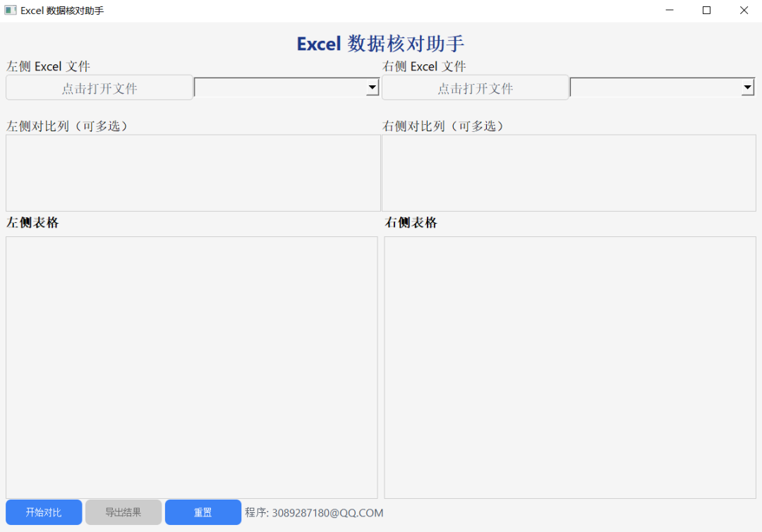Click the program contact email text
The height and width of the screenshot is (532, 762).
314,512
